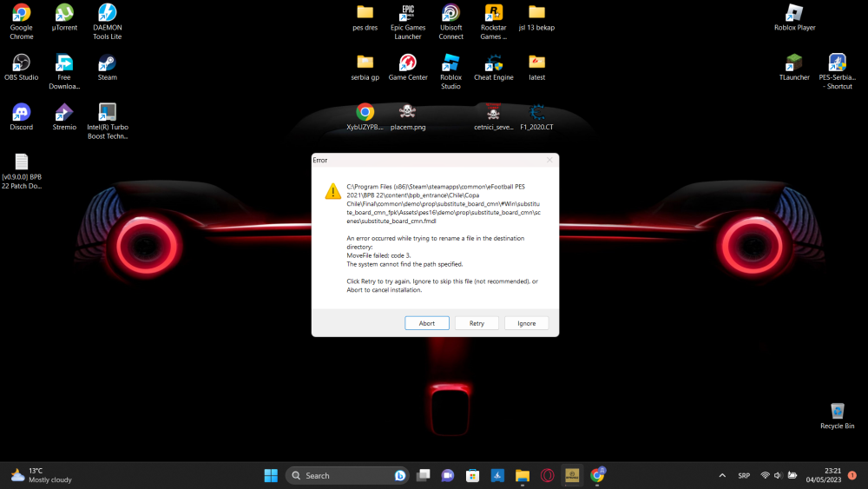Click the Abort button in the Error dialog
The height and width of the screenshot is (489, 868).
tap(426, 323)
